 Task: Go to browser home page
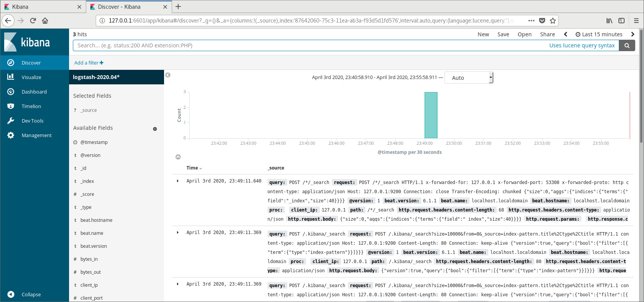45,21
